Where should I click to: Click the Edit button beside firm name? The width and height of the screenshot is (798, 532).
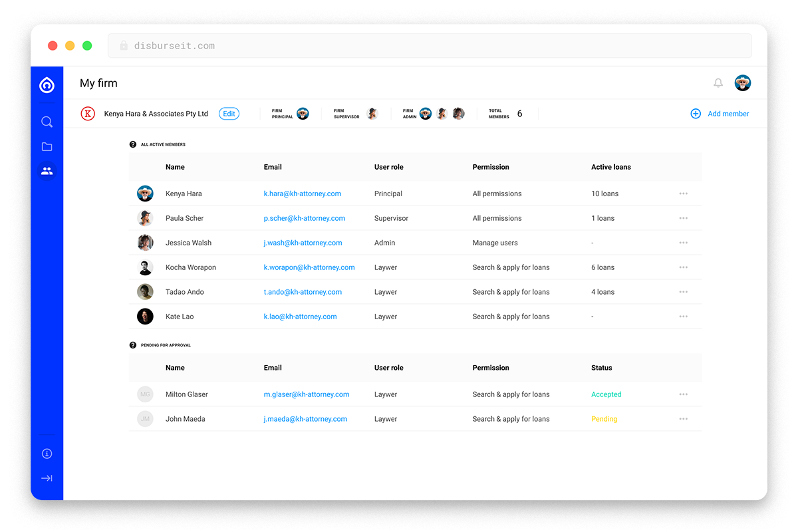tap(229, 114)
